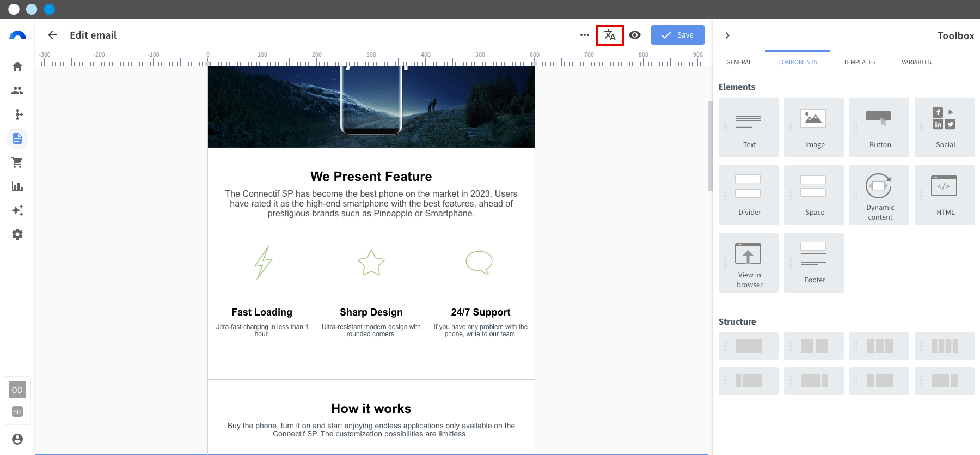
Task: Open the shopping cart sidebar icon
Action: [17, 162]
